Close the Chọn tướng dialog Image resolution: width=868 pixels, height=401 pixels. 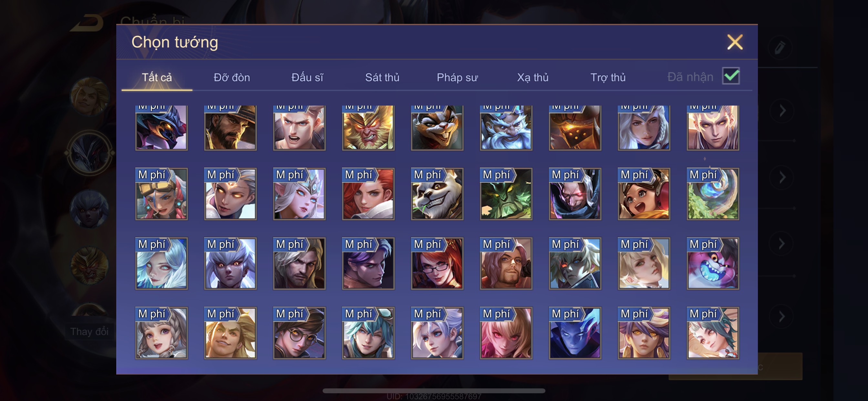735,42
